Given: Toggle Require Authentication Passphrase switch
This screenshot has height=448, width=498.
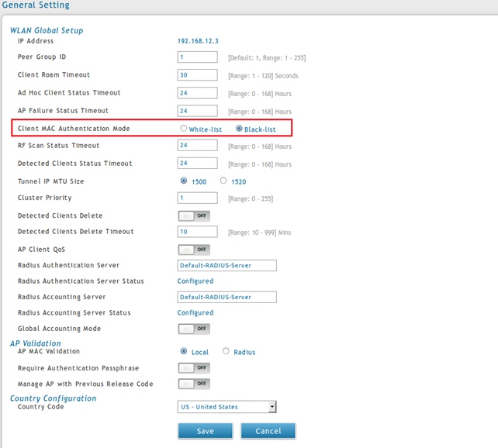Looking at the screenshot, I should coord(194,368).
